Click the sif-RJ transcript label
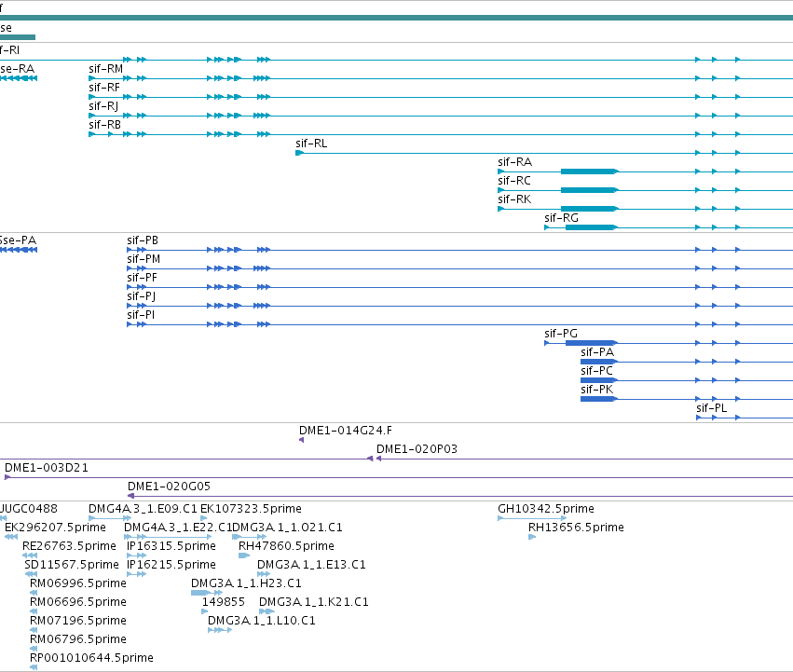793x672 pixels. pyautogui.click(x=103, y=106)
